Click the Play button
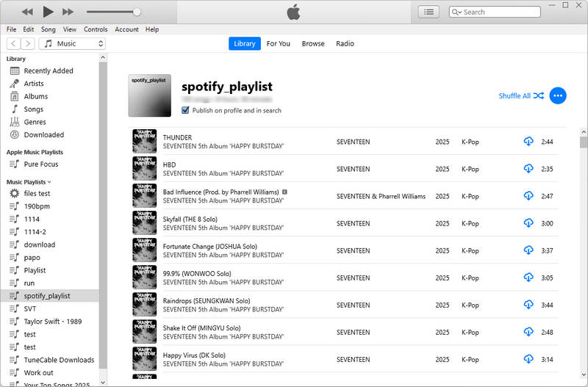 48,12
